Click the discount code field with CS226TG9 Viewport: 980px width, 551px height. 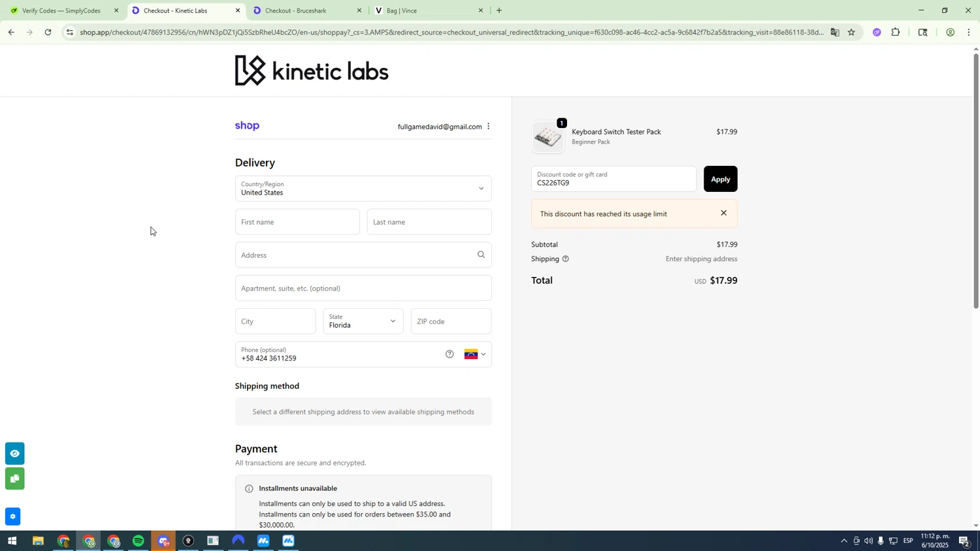613,179
